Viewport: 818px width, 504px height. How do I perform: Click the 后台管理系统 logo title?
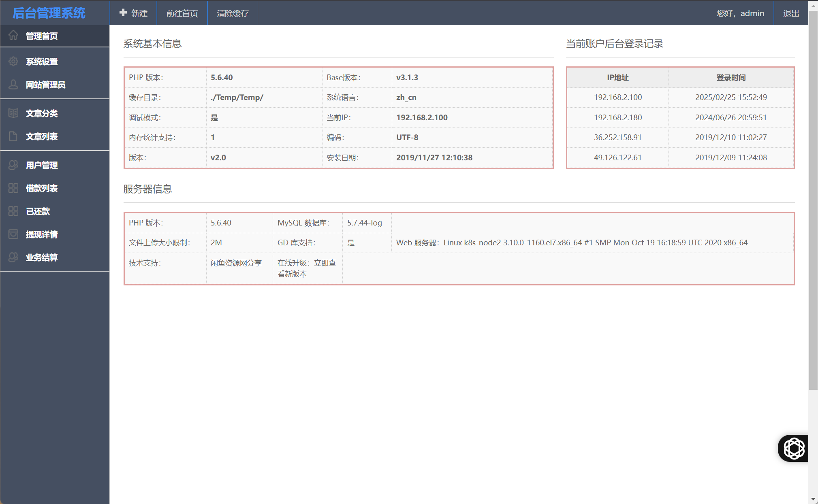[49, 13]
